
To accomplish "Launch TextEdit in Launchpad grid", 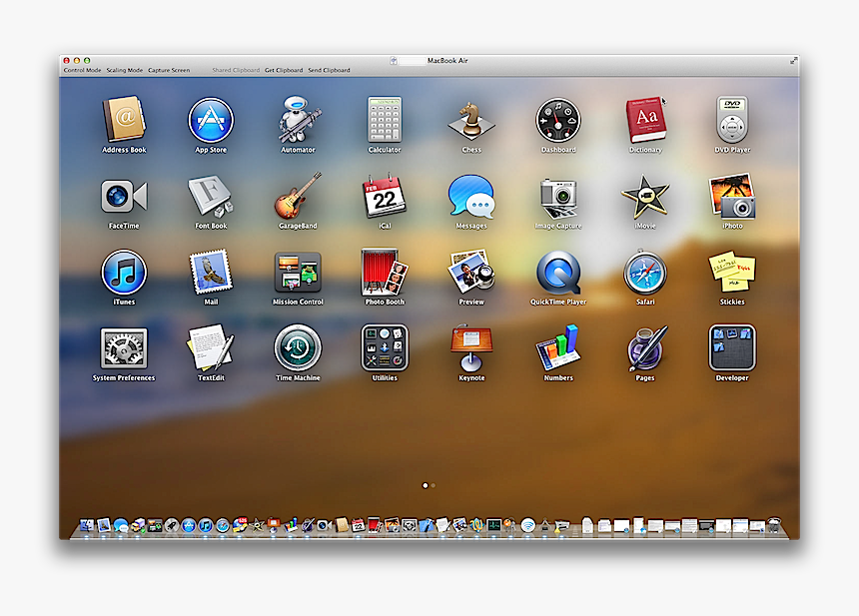I will [211, 348].
